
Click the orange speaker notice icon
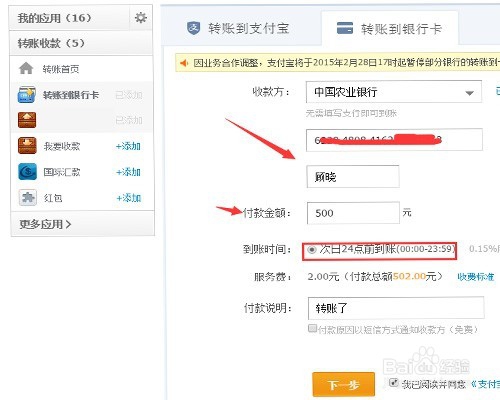point(184,63)
